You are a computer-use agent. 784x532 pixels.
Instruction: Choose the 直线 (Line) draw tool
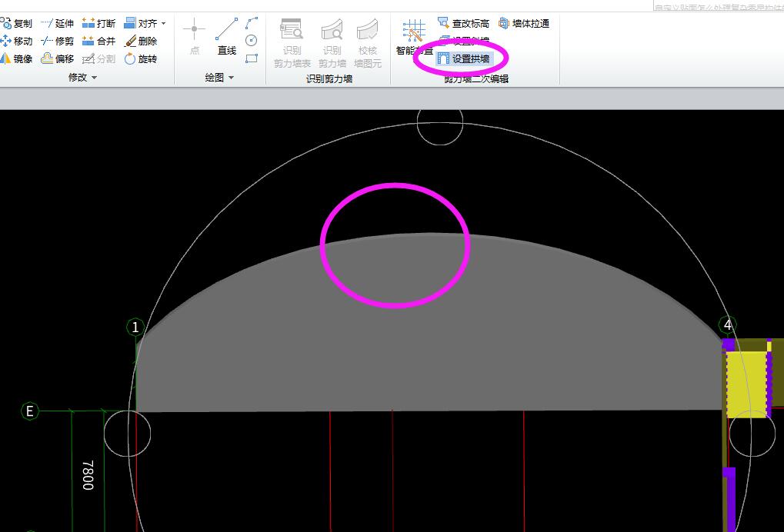[x=226, y=36]
